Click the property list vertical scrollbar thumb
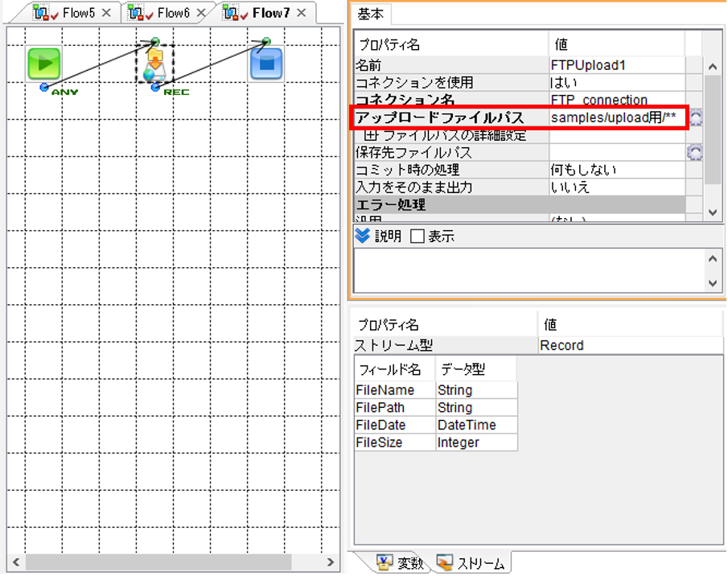This screenshot has width=728, height=576. [713, 130]
